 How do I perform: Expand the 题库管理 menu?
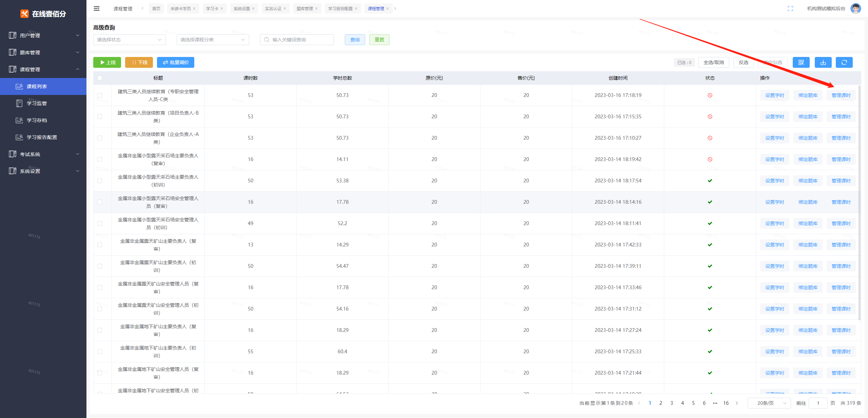click(43, 52)
